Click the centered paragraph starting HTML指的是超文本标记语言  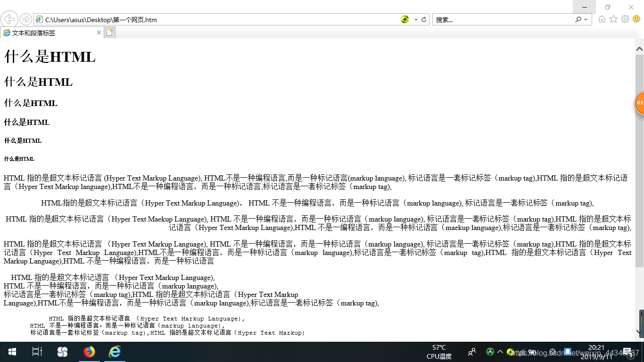[x=317, y=203]
